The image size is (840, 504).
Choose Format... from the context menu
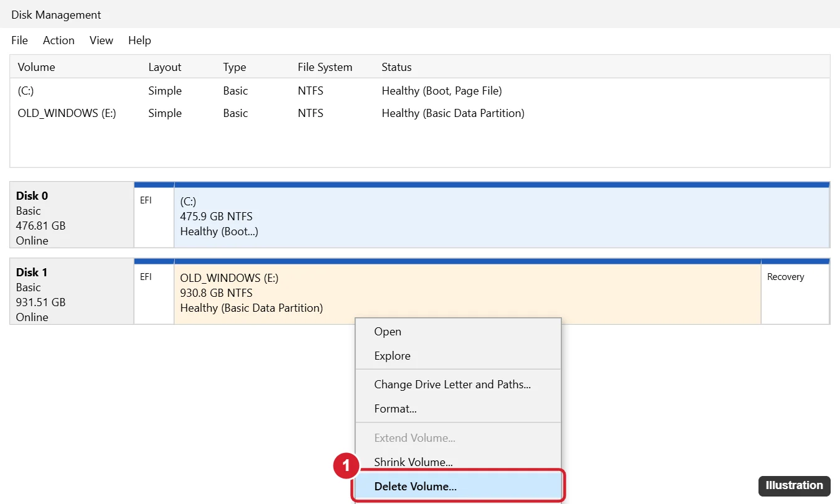[458, 409]
